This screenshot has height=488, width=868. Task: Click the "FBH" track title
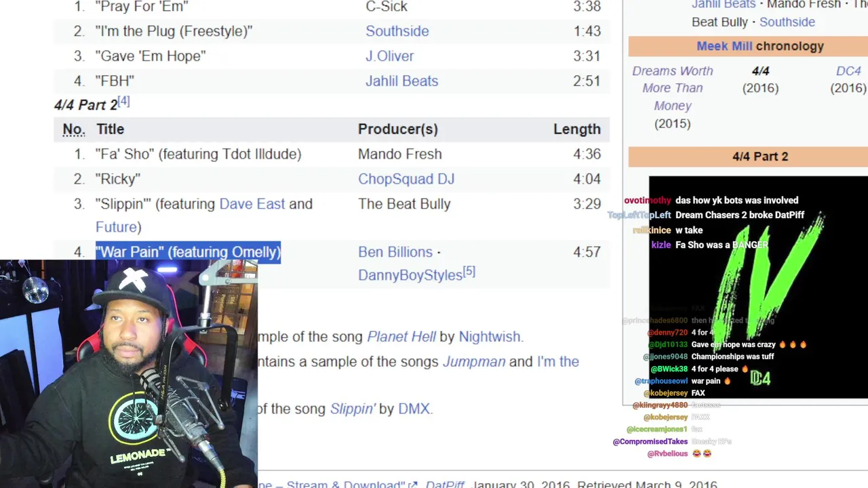click(115, 81)
